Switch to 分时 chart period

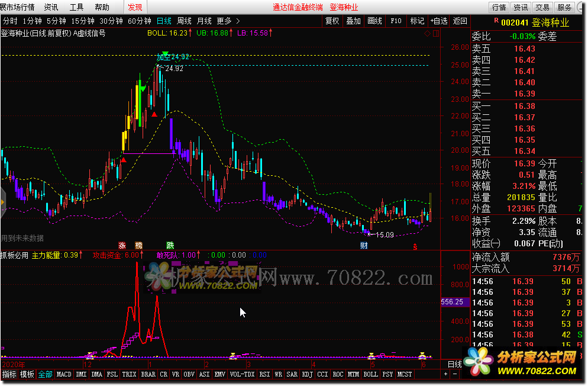[x=10, y=21]
